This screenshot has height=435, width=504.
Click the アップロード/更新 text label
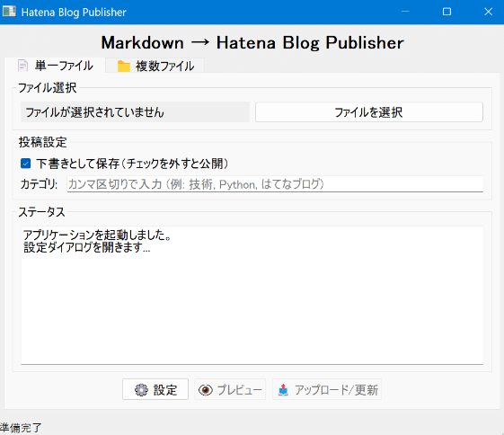pos(336,390)
